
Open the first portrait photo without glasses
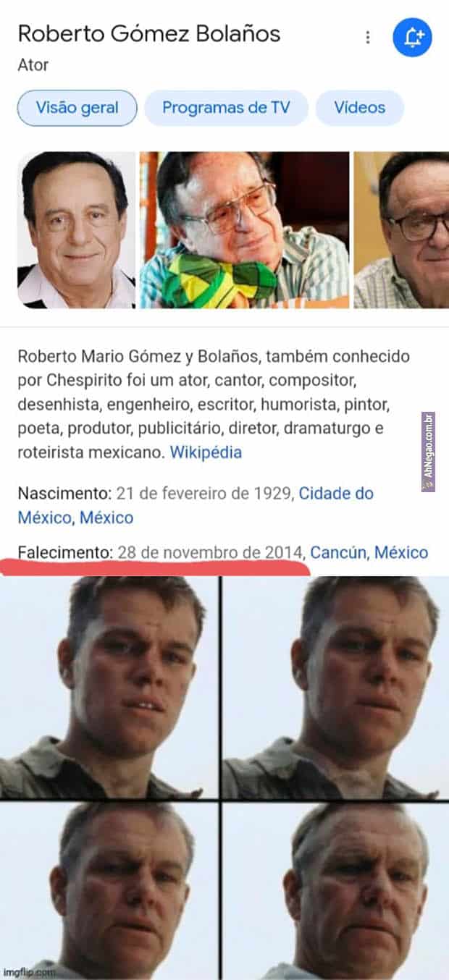(76, 230)
